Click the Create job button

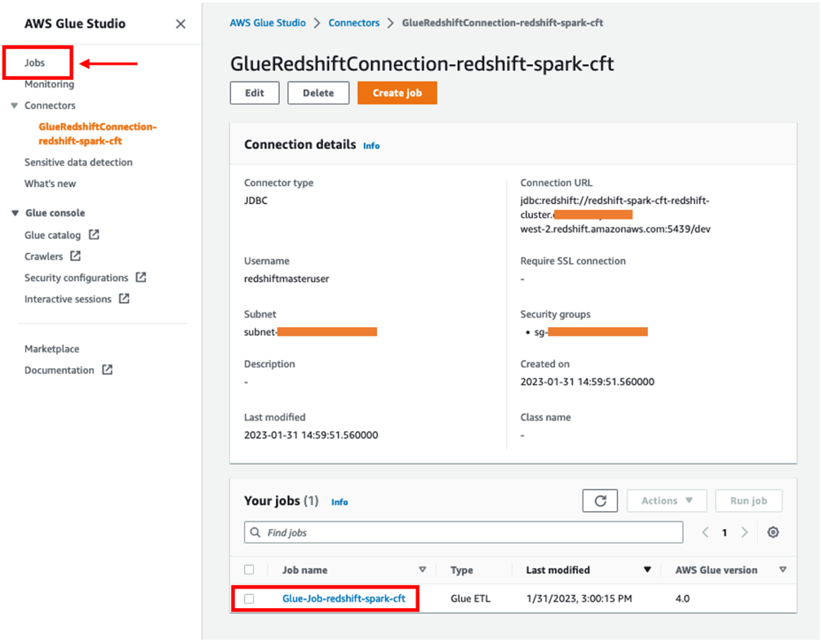tap(397, 93)
